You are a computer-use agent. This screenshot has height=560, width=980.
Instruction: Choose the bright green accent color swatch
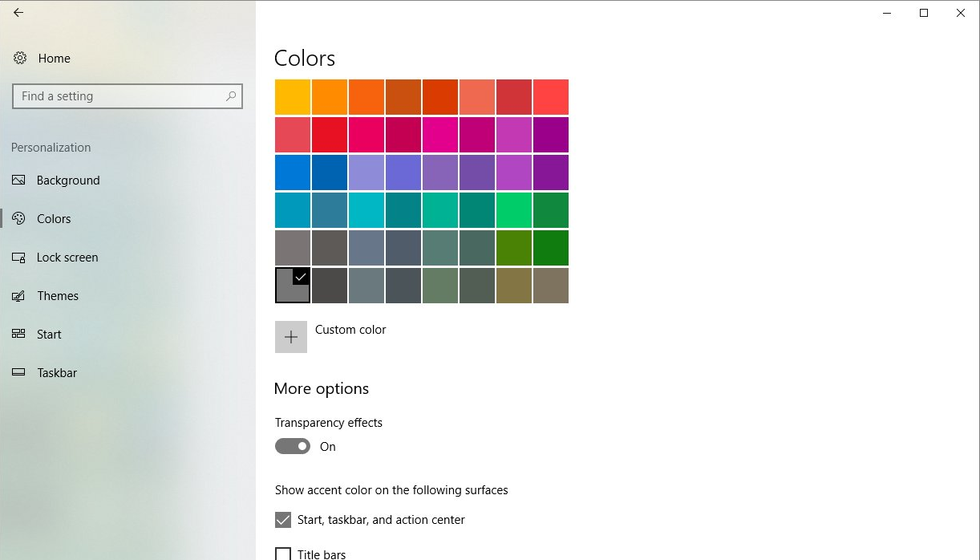click(514, 210)
